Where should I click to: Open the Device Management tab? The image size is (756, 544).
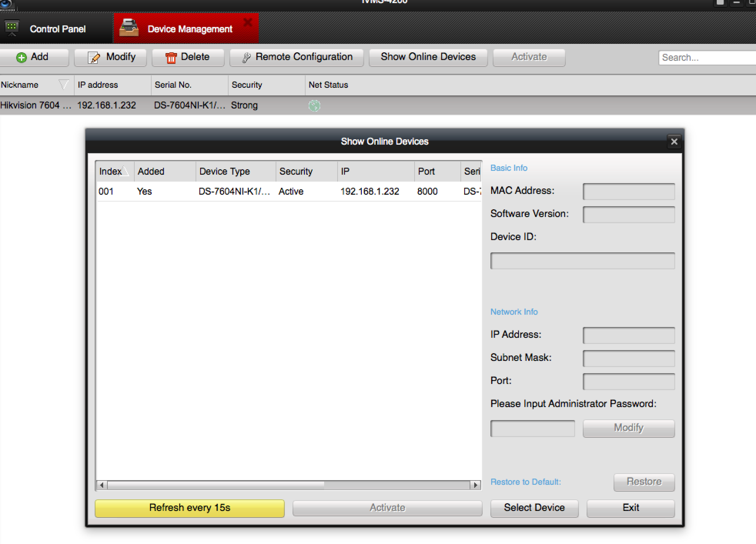190,29
